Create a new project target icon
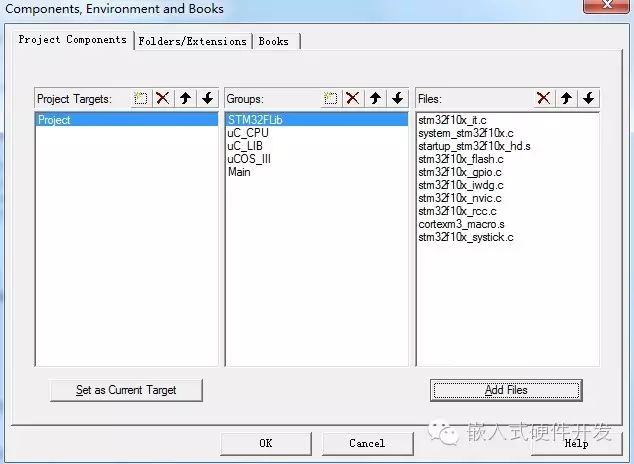This screenshot has height=464, width=634. click(x=141, y=98)
